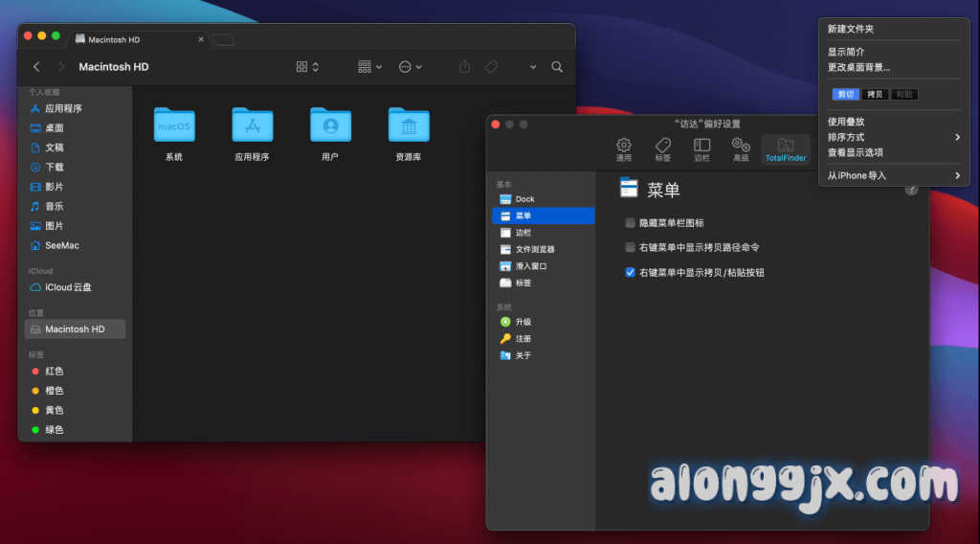Select Dock in the preferences sidebar
This screenshot has height=544, width=980.
tap(524, 199)
